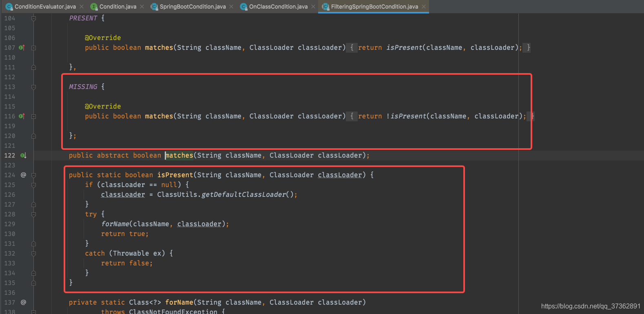
Task: Click Class<?> return type on line 137
Action: [145, 302]
